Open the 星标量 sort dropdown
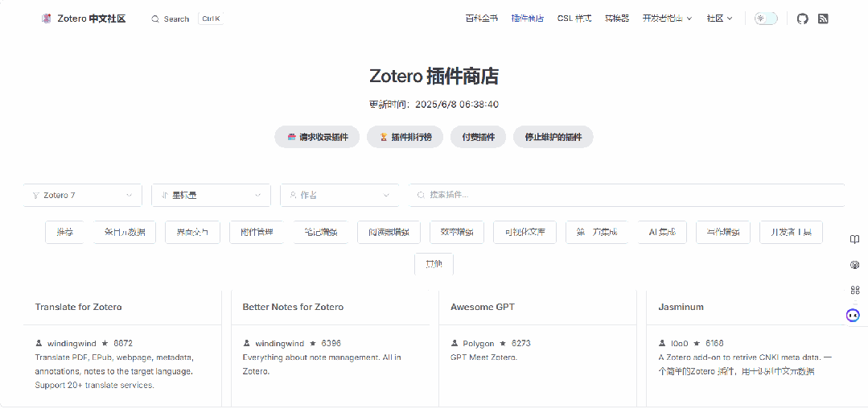This screenshot has width=868, height=409. (x=211, y=195)
